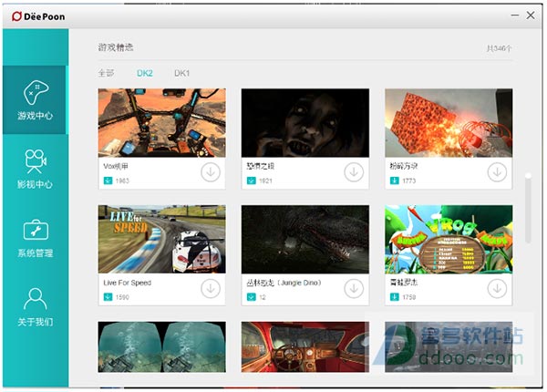The height and width of the screenshot is (392, 547).
Task: Open the exploding cubes game thumbnail
Action: tap(449, 123)
